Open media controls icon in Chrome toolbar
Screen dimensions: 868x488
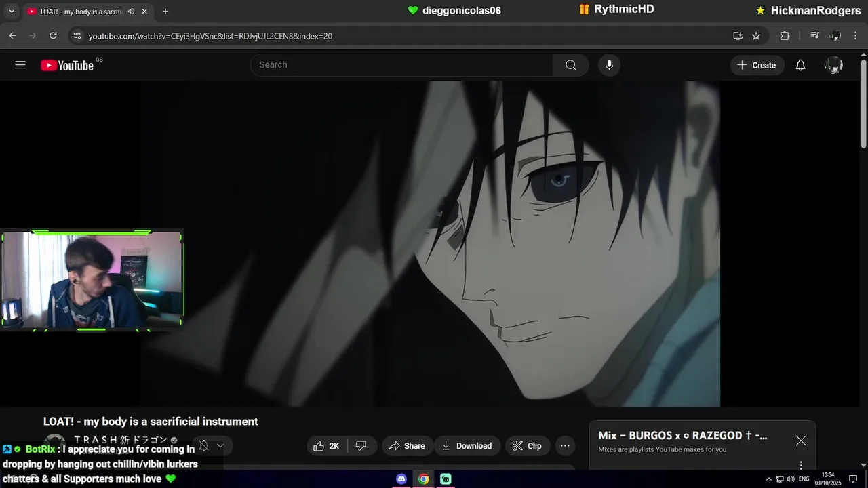tap(815, 36)
